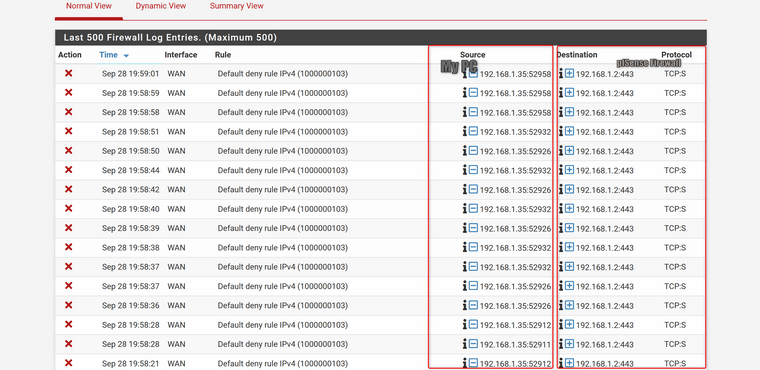The image size is (760, 370).
Task: Click source address 192.168.1.35:52932 at 19:58:51
Action: pyautogui.click(x=515, y=132)
